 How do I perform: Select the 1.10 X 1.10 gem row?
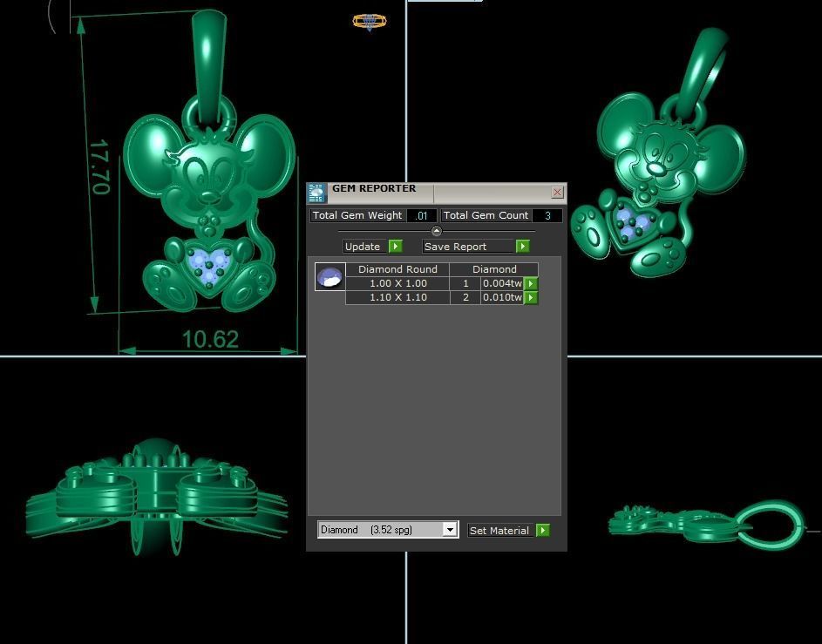(397, 297)
